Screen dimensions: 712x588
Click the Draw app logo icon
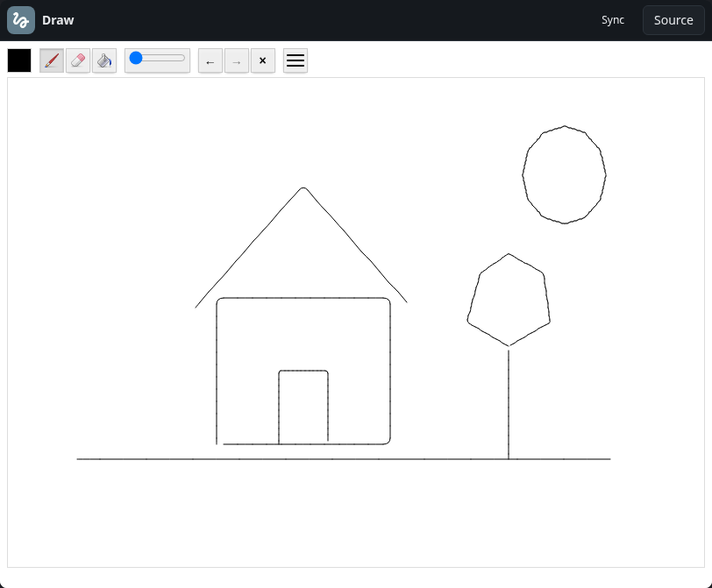pos(21,20)
